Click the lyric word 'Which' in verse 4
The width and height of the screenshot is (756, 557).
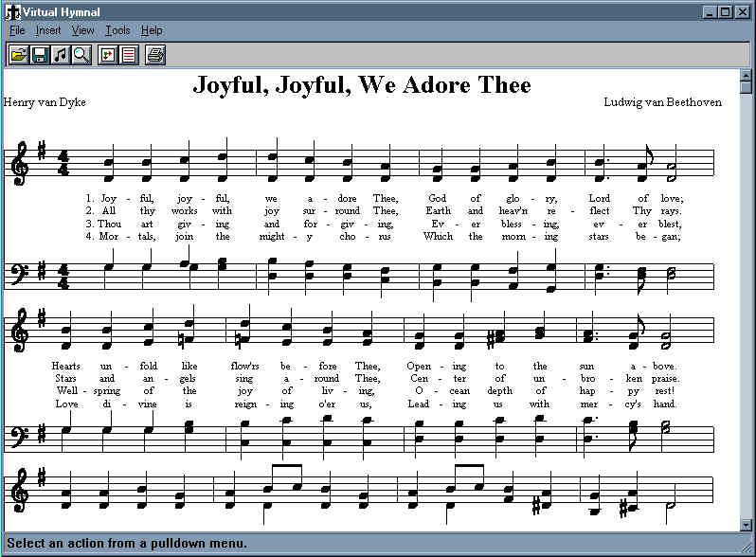click(x=438, y=236)
